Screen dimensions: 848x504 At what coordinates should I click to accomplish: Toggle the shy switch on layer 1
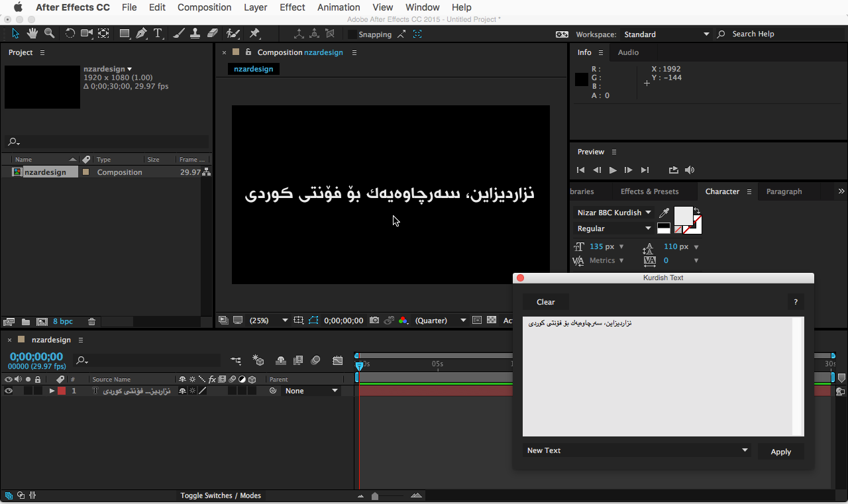pos(182,391)
